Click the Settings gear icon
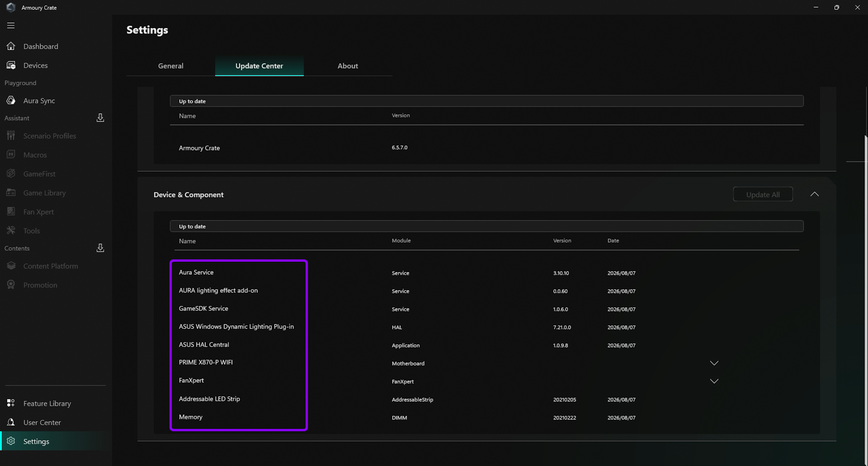868x466 pixels. tap(11, 441)
